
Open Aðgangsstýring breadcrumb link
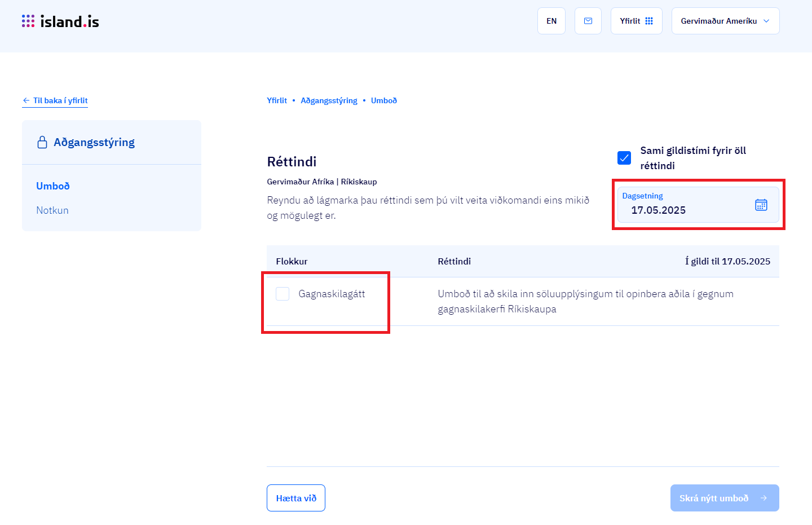tap(329, 100)
